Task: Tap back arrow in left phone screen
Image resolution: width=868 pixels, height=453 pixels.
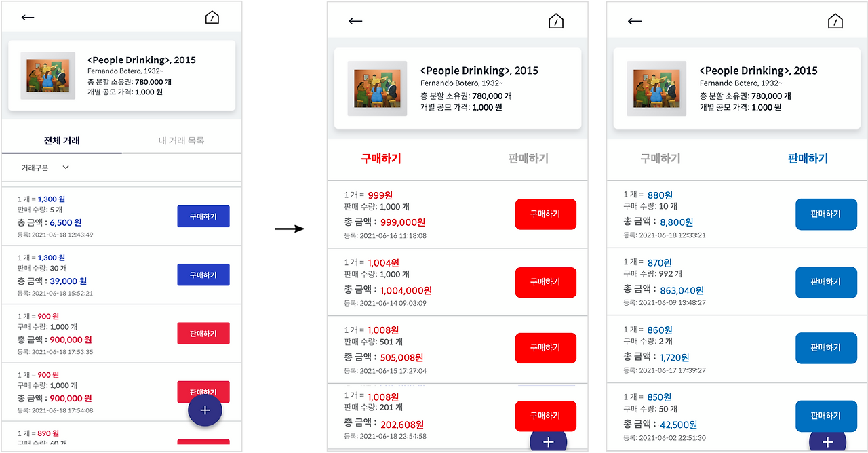Action: tap(28, 18)
